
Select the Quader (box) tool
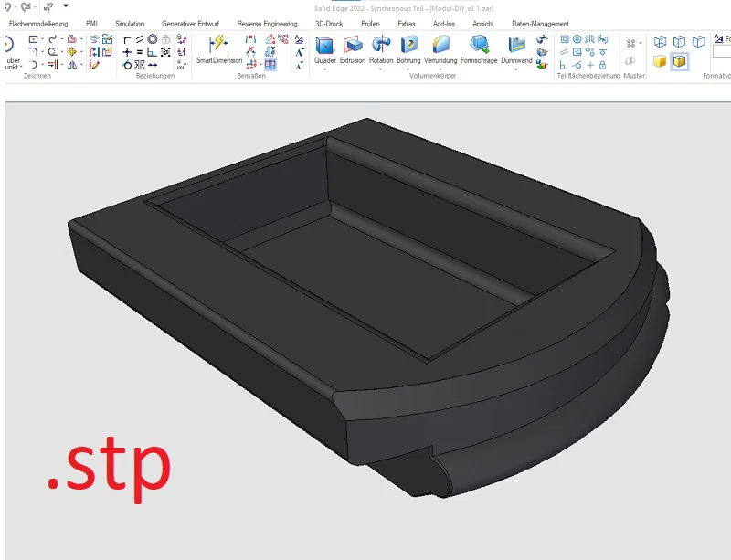tap(324, 44)
